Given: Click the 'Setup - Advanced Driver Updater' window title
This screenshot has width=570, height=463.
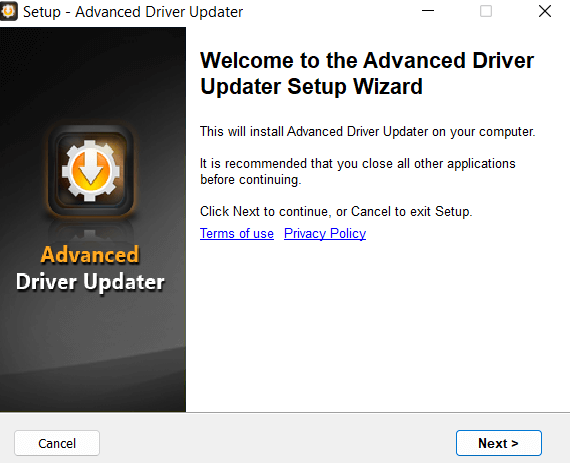Looking at the screenshot, I should (133, 12).
